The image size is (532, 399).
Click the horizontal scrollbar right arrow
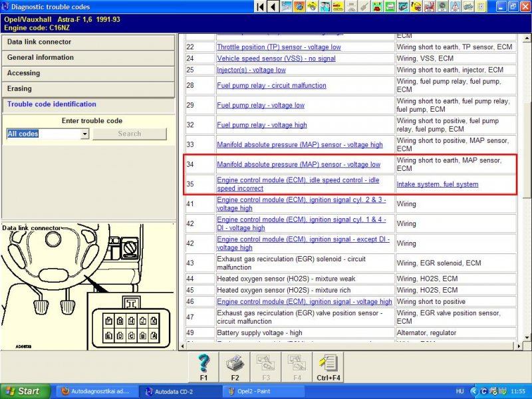(519, 346)
